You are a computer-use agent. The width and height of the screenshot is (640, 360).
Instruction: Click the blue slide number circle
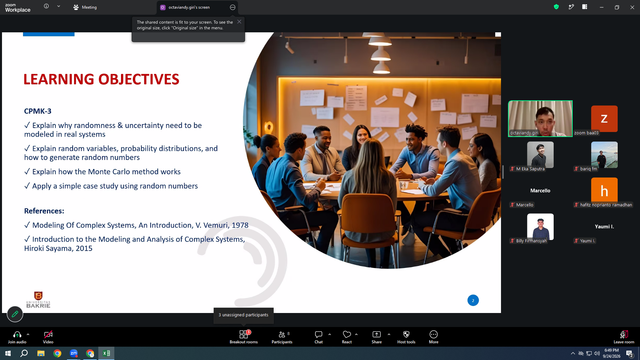click(x=473, y=300)
